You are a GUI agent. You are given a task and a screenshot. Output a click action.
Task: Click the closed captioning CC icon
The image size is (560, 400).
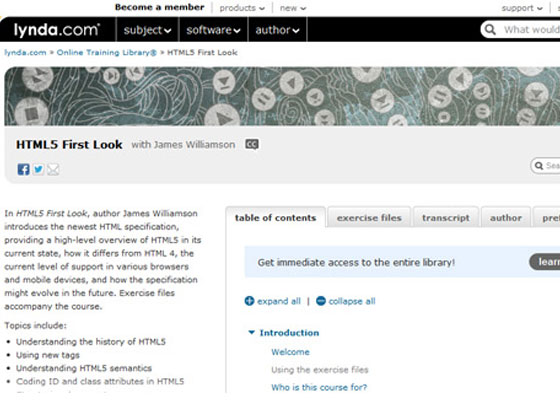coord(252,144)
